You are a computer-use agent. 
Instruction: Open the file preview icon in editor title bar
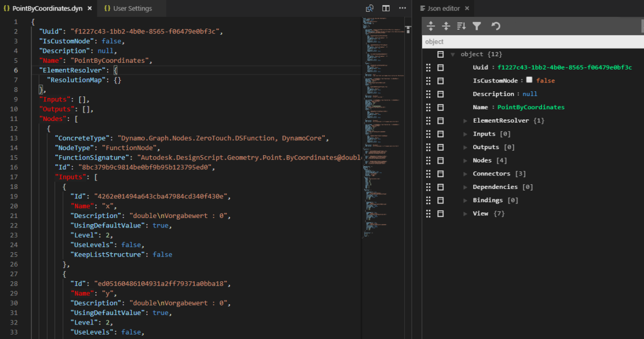click(370, 8)
